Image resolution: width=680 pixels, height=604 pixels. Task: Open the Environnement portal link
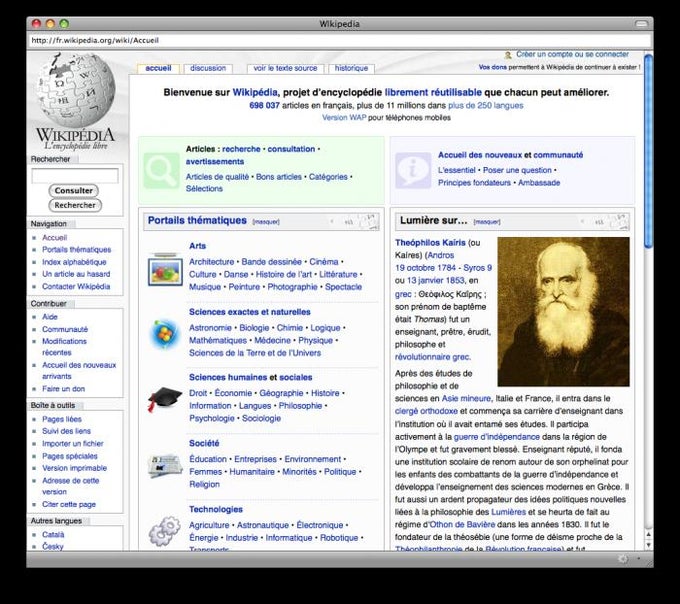click(313, 459)
